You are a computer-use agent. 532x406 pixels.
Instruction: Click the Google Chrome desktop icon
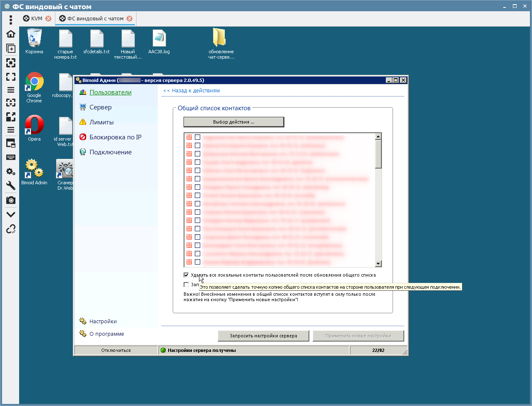34,83
